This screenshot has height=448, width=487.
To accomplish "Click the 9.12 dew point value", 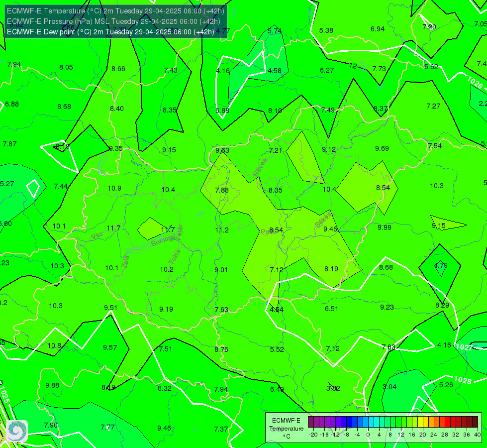I will (x=329, y=149).
